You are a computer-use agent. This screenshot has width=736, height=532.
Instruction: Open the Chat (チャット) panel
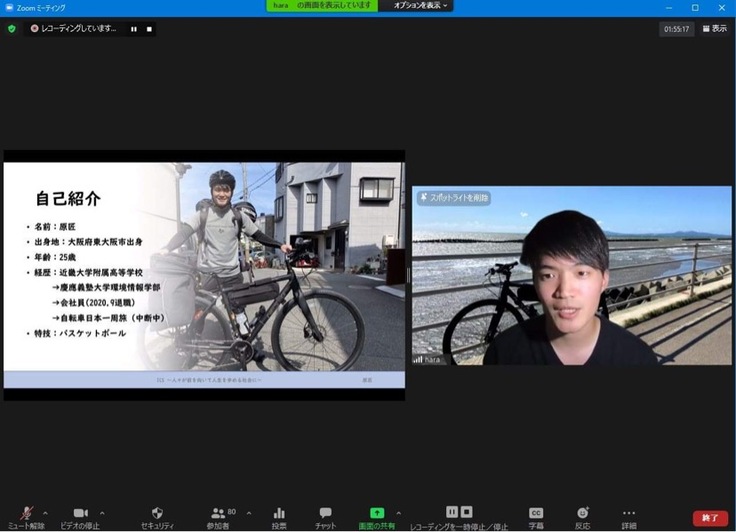325,514
